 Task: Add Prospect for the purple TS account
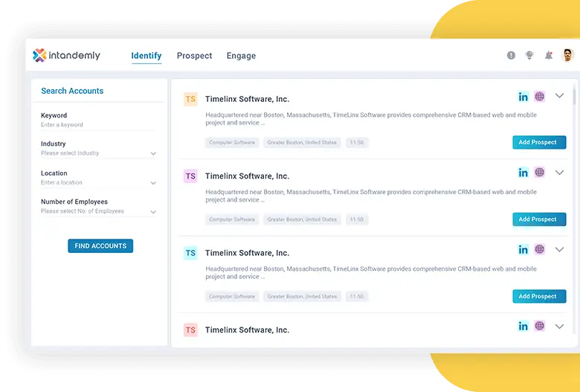click(539, 219)
